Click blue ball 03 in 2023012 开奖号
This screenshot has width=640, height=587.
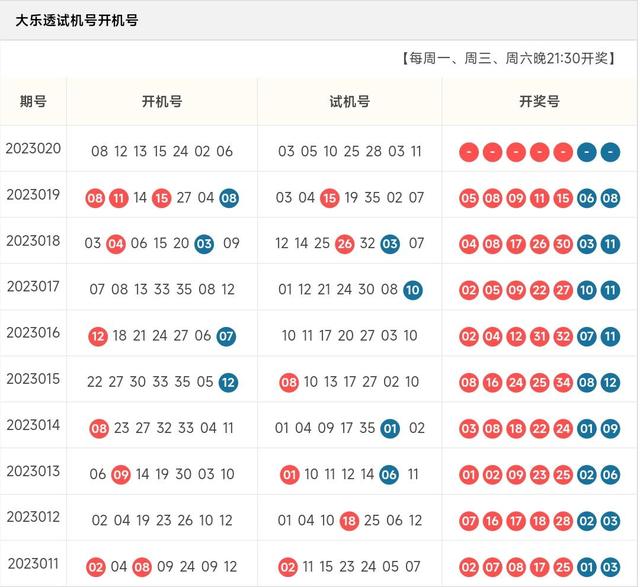610,521
